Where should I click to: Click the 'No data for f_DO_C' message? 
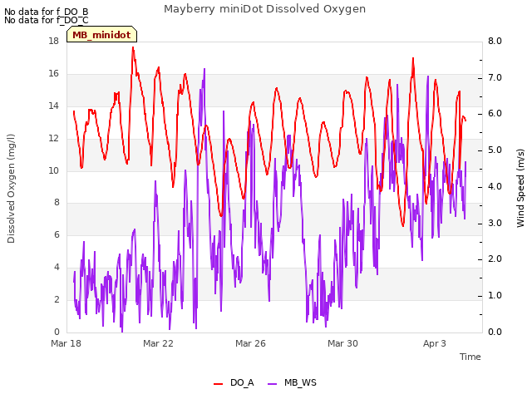coord(47,20)
